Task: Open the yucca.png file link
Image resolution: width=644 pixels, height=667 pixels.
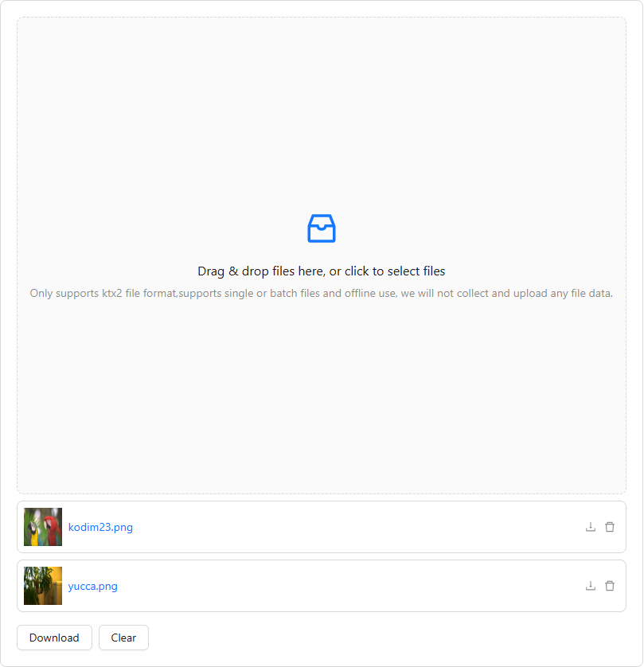Action: tap(92, 586)
